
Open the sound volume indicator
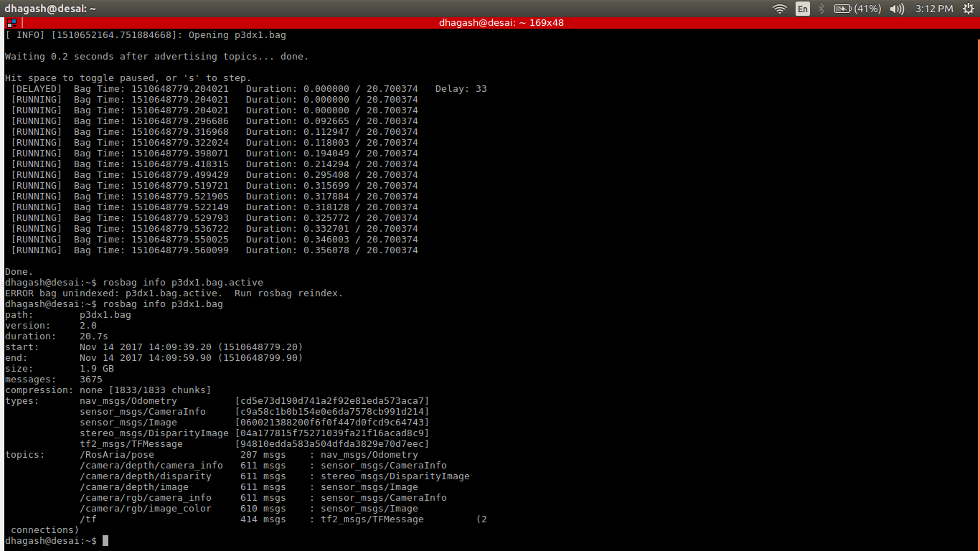897,9
